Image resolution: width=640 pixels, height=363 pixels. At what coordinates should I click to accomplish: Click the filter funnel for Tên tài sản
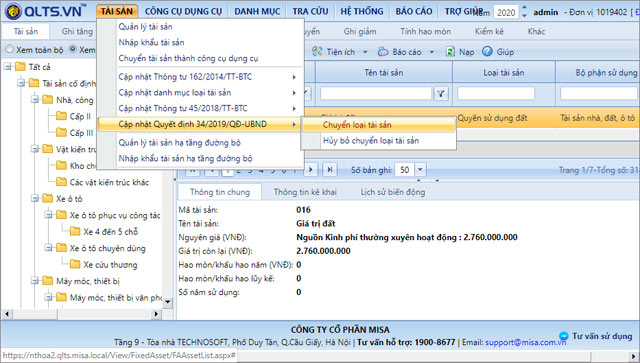pyautogui.click(x=441, y=94)
